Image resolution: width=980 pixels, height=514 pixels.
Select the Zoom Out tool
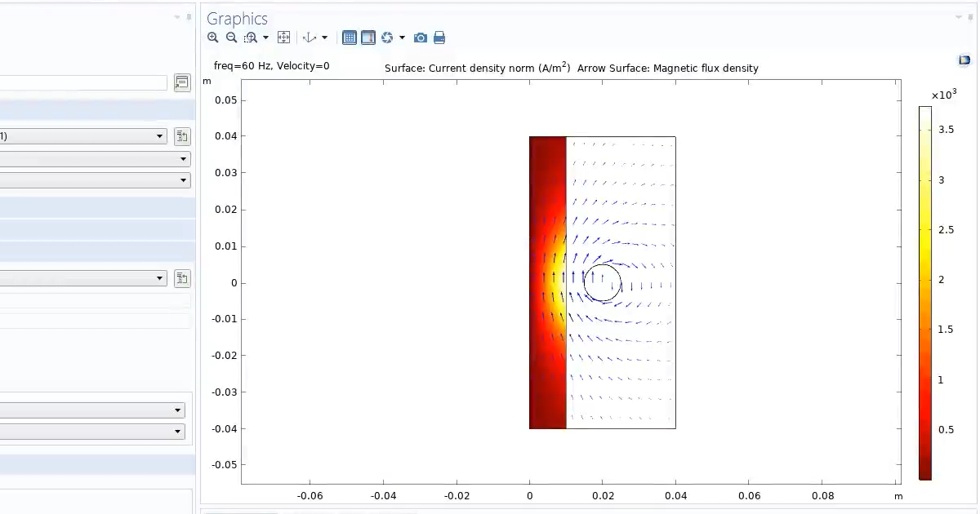click(232, 38)
